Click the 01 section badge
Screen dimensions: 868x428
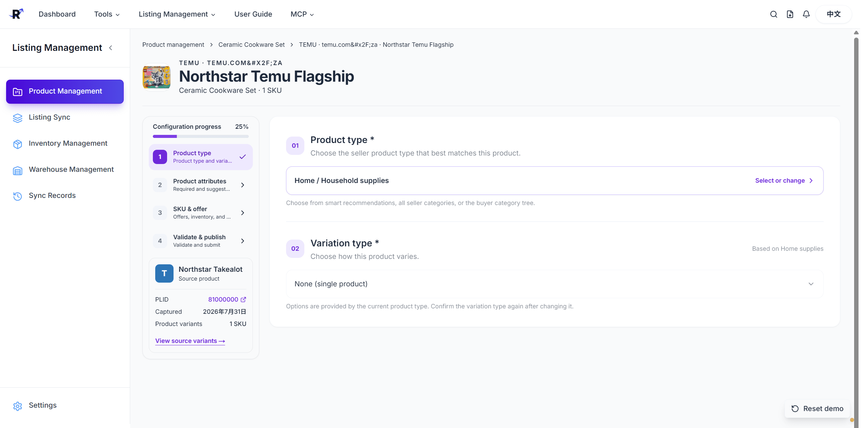click(295, 145)
